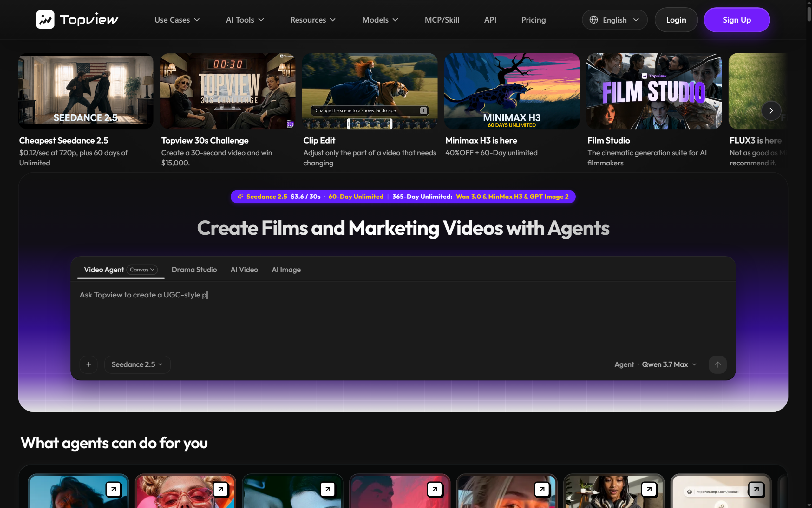Switch to the Drama Studio tab
Image resolution: width=812 pixels, height=508 pixels.
tap(194, 270)
